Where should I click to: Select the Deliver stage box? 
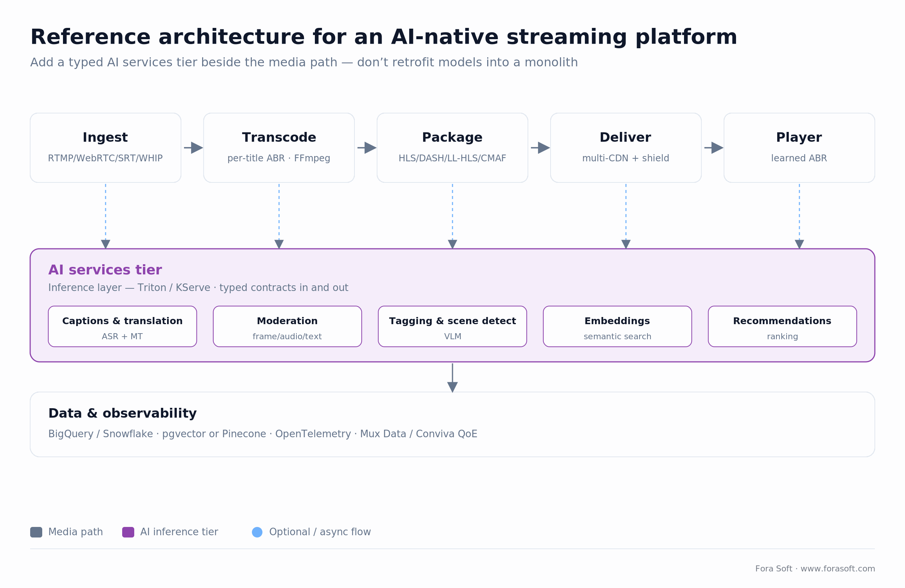[x=626, y=147]
